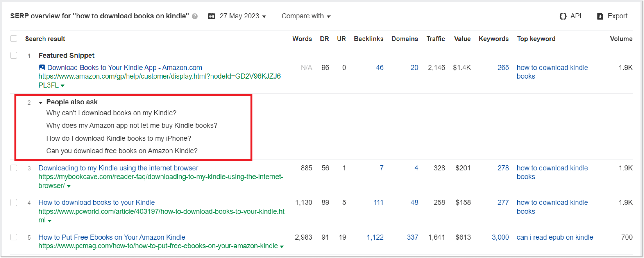
Task: Open top keyword can i read epub on kindle
Action: tap(555, 237)
